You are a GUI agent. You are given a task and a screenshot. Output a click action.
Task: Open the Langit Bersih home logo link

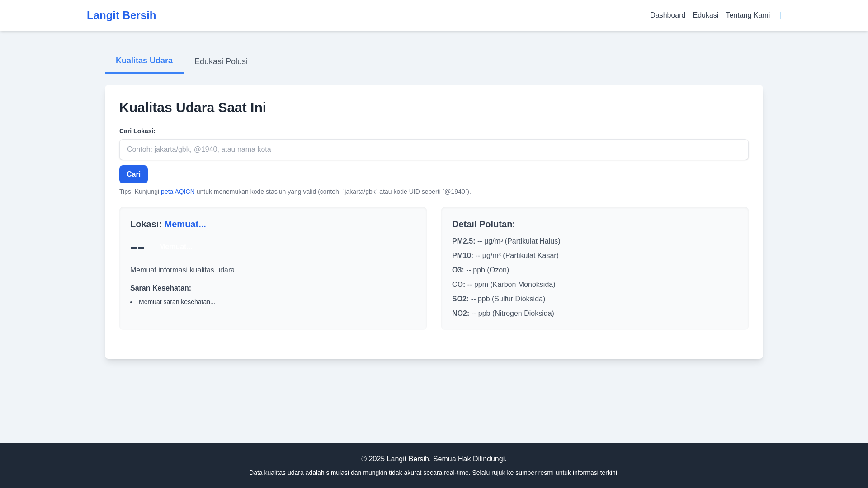(x=121, y=15)
